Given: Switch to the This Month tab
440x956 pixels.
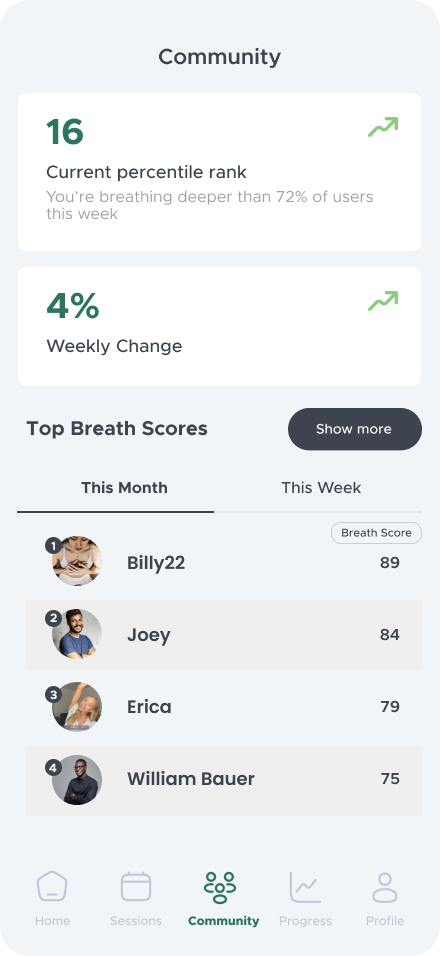Looking at the screenshot, I should coord(124,488).
